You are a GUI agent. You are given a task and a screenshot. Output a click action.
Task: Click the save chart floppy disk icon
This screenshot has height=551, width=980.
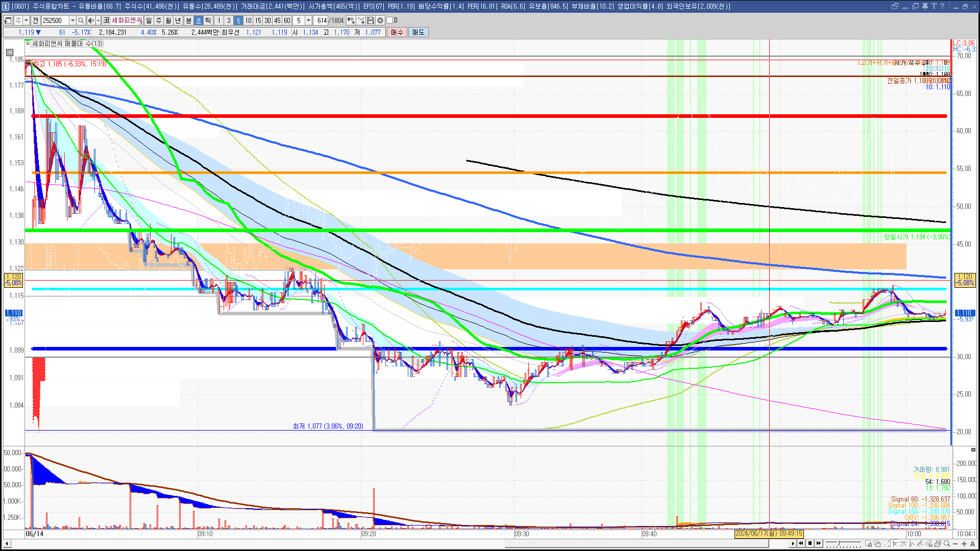(371, 20)
